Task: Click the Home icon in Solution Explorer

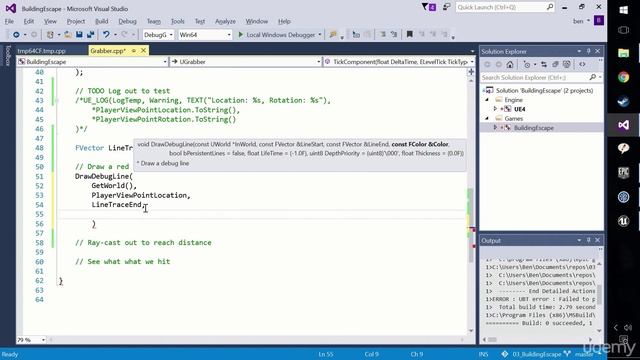Action: coord(510,64)
